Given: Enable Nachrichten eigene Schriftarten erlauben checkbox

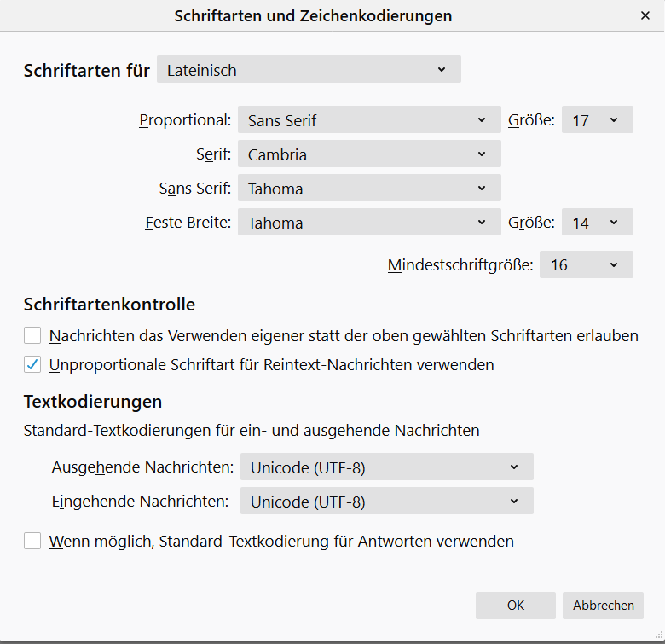Looking at the screenshot, I should pyautogui.click(x=32, y=335).
